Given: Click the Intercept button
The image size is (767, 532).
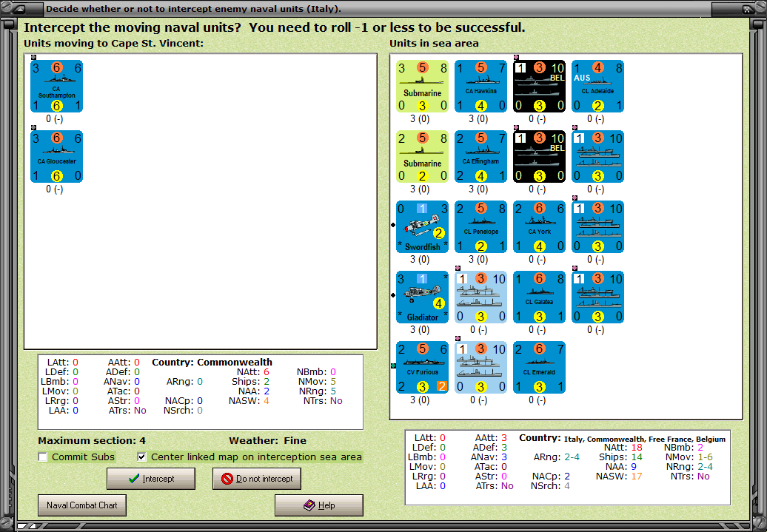Looking at the screenshot, I should [x=151, y=479].
